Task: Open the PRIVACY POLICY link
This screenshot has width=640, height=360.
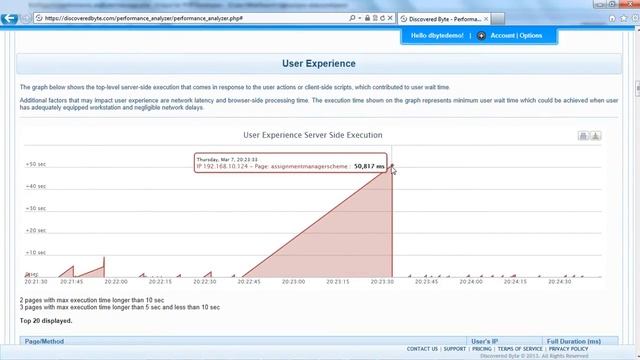Action: point(568,349)
